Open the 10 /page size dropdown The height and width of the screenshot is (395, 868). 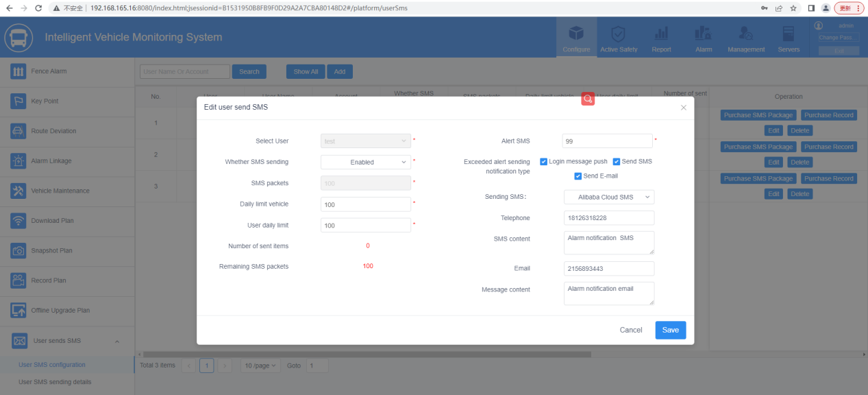[x=261, y=366]
